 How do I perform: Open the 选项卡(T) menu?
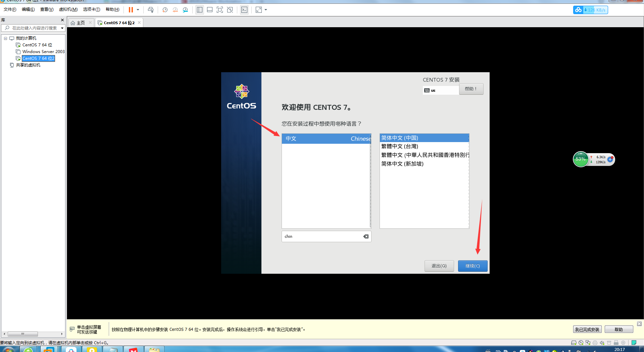point(92,9)
